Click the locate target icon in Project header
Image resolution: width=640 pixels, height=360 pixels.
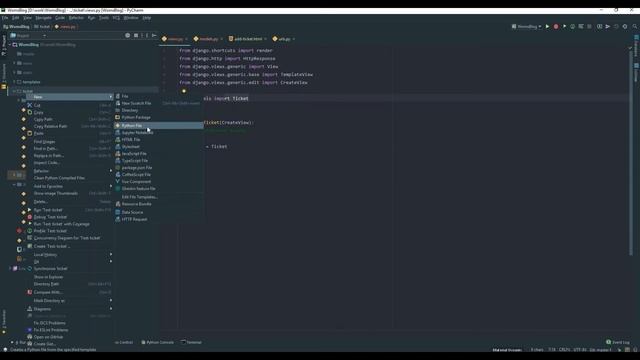point(127,36)
